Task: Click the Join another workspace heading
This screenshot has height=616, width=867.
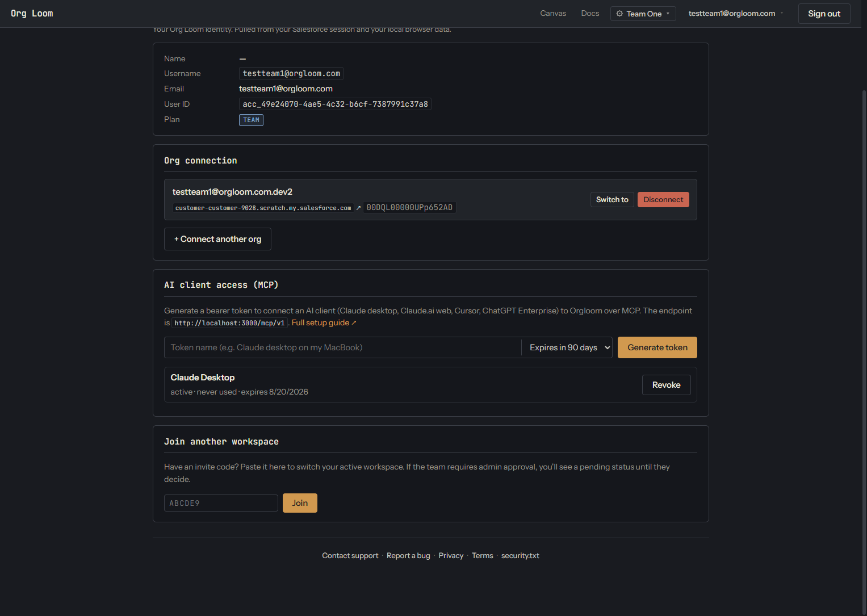Action: pos(221,442)
